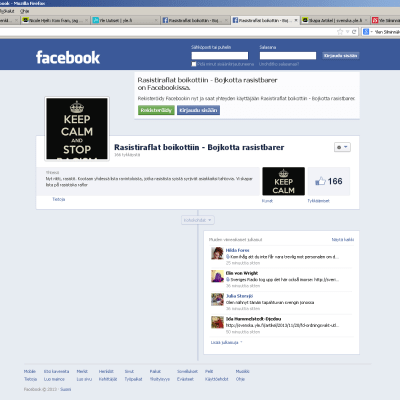Click the Mobile footer link
Screen dimensions: 400x400
[x=30, y=371]
